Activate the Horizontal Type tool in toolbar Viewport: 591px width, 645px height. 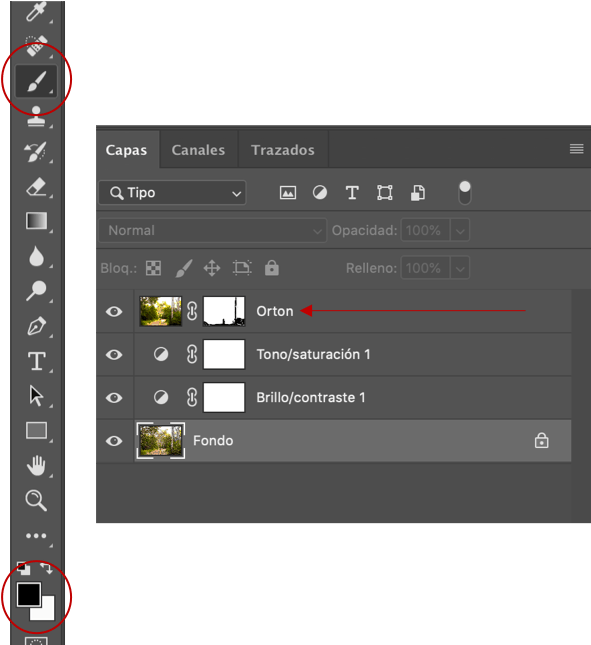click(37, 361)
